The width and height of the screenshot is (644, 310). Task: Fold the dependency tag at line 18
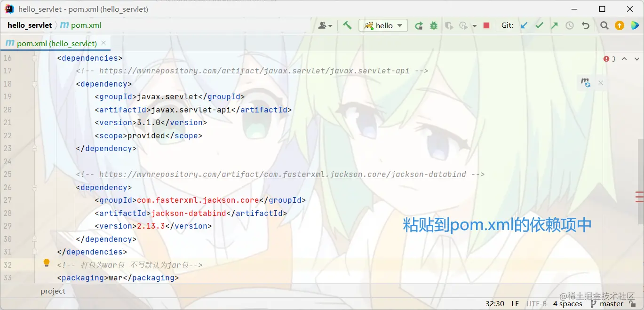(34, 84)
